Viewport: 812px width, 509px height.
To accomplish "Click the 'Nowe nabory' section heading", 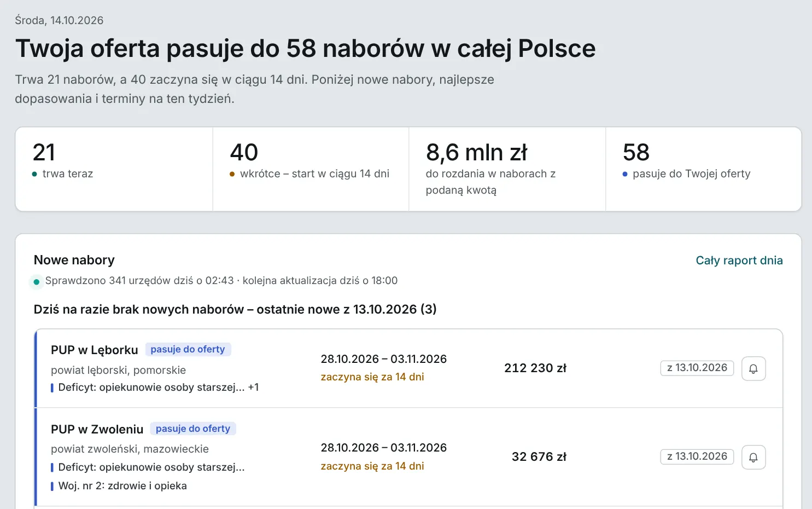I will click(x=74, y=260).
